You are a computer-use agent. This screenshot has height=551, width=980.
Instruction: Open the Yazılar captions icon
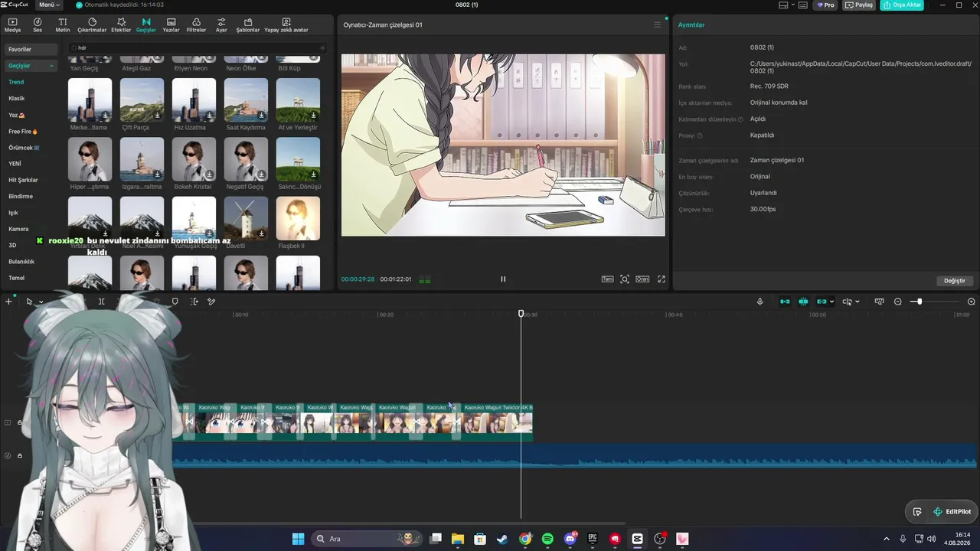[x=171, y=25]
